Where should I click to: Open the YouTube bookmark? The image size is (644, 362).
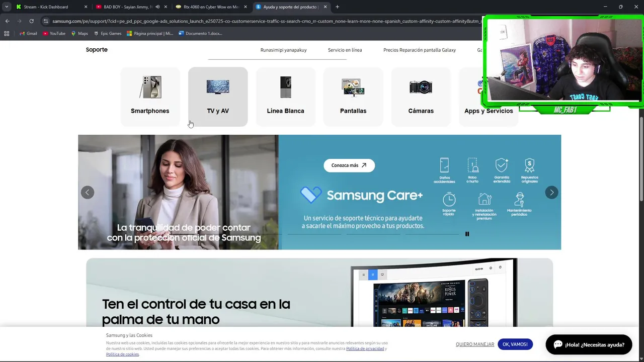pyautogui.click(x=54, y=34)
